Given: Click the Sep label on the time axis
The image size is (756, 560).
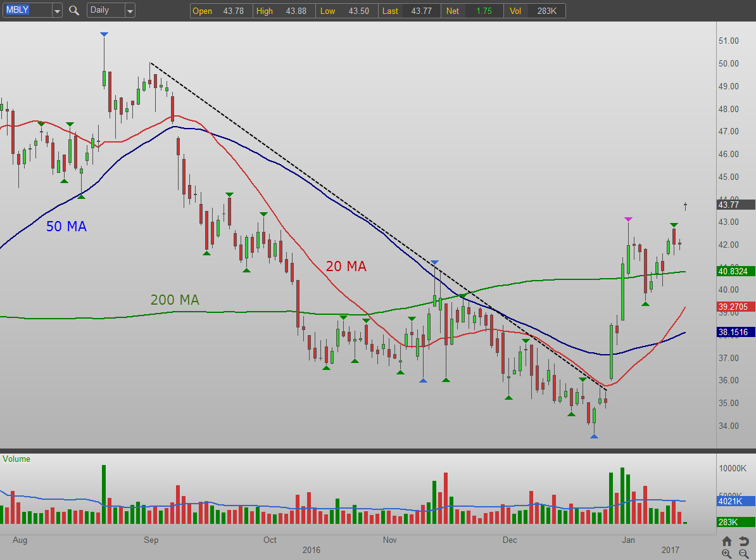Looking at the screenshot, I should (x=151, y=540).
